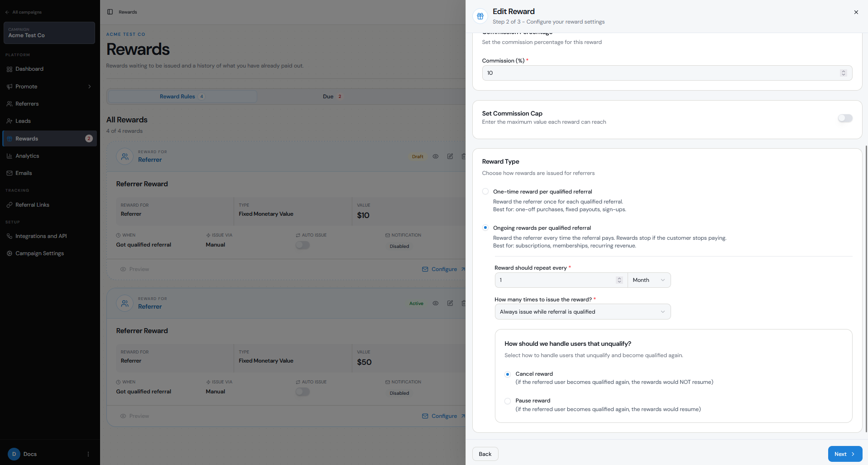Toggle the sidebar panel icon beside Rewards
Image resolution: width=868 pixels, height=465 pixels.
tap(110, 12)
